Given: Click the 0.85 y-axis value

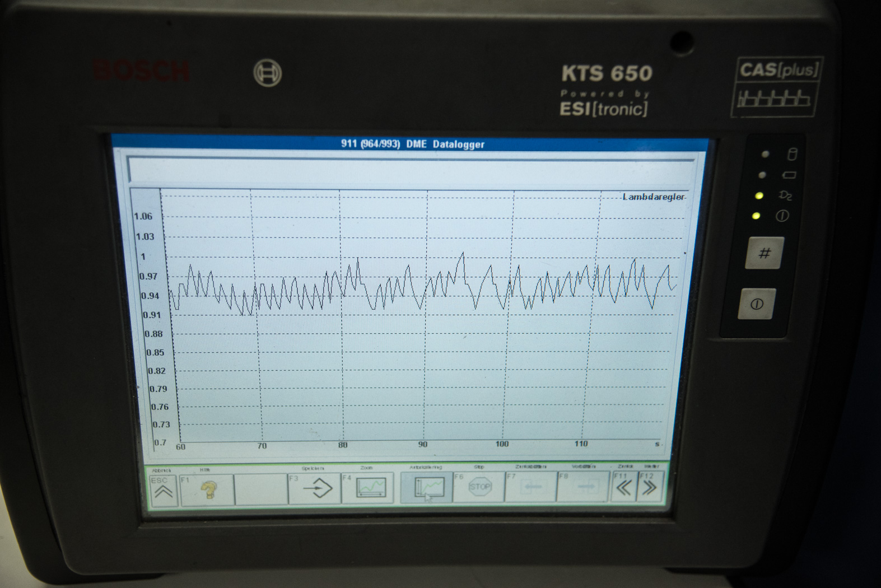Looking at the screenshot, I should pos(155,352).
